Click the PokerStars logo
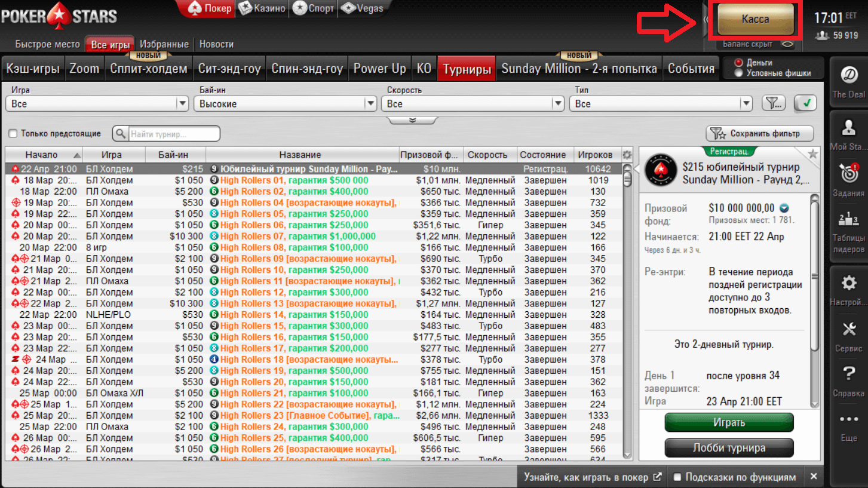This screenshot has width=868, height=488. click(59, 17)
